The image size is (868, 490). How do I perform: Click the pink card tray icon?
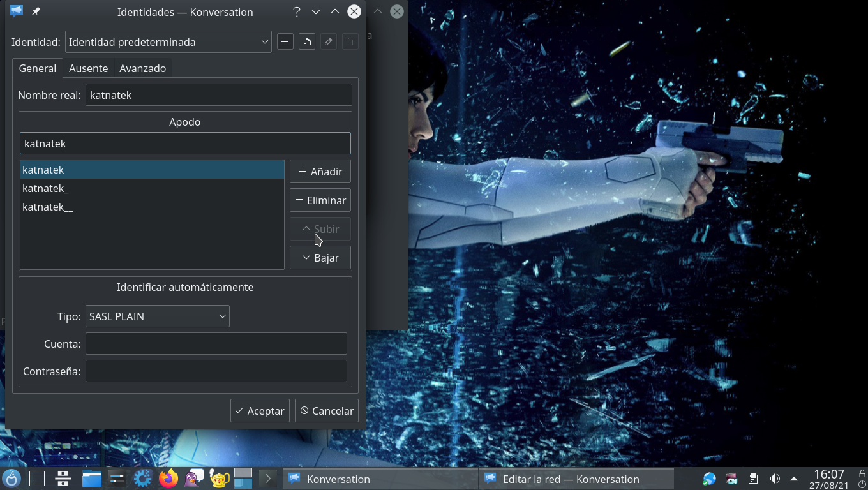point(731,479)
